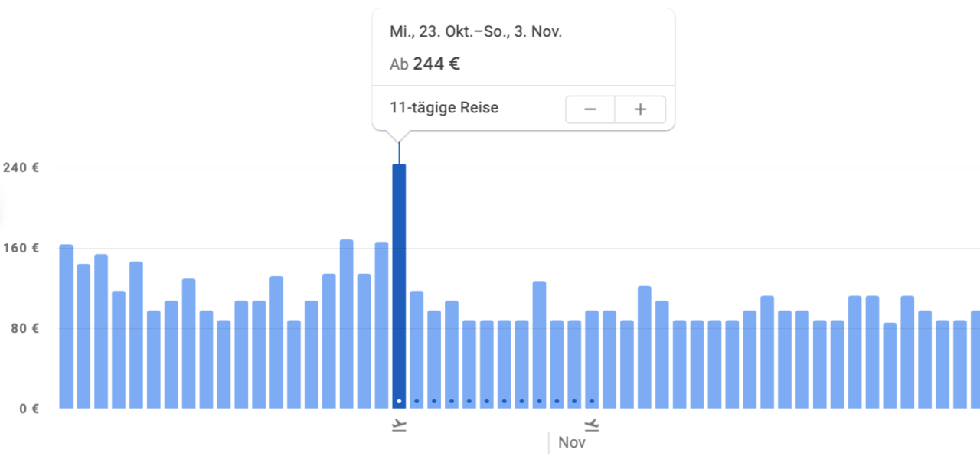Select the takeoff airplane icon below the chart
The width and height of the screenshot is (980, 456).
399,425
